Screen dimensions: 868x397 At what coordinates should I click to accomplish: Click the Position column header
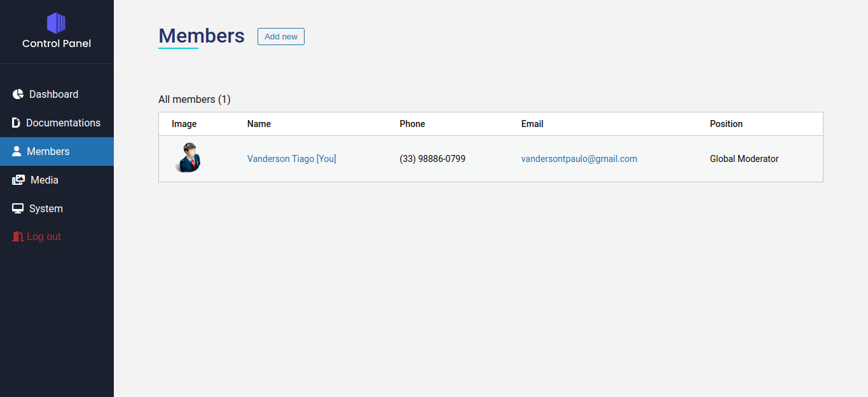click(x=726, y=124)
